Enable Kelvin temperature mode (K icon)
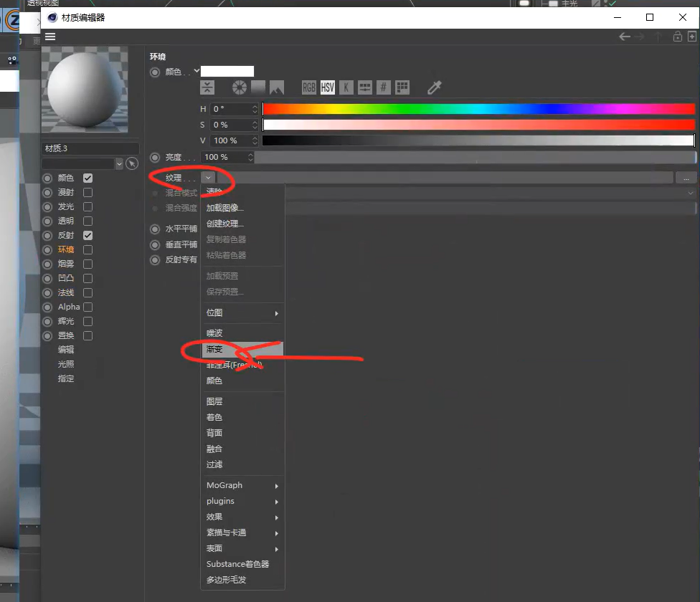 pos(346,87)
